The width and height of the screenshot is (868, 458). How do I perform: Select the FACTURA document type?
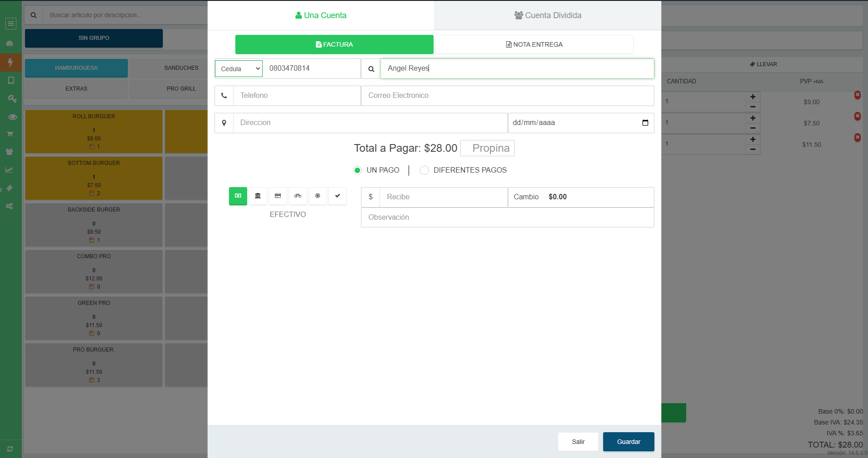point(334,44)
